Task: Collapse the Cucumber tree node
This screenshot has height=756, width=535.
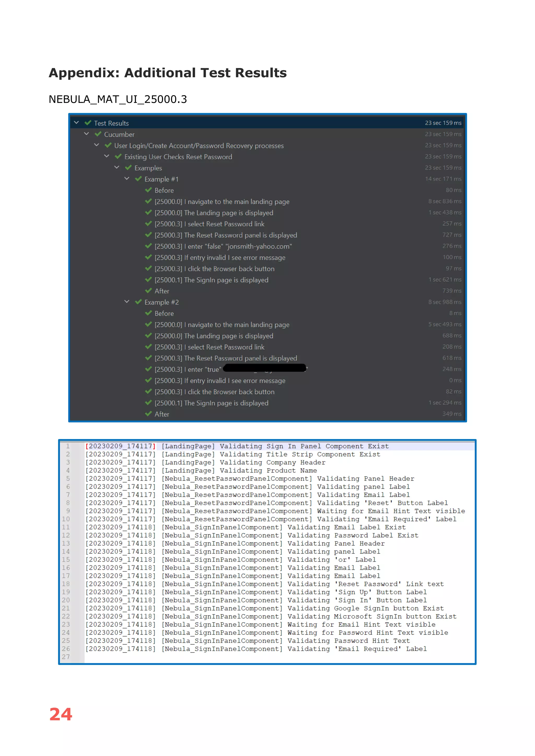Action: click(x=87, y=134)
